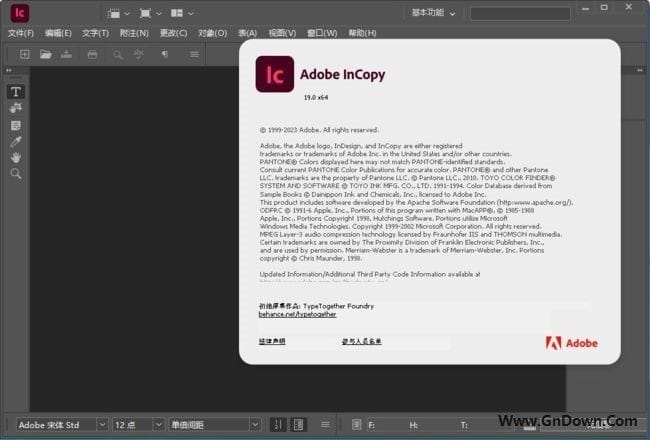Click the Adobe logo in About dialog
Image resolution: width=650 pixels, height=440 pixels.
point(572,343)
